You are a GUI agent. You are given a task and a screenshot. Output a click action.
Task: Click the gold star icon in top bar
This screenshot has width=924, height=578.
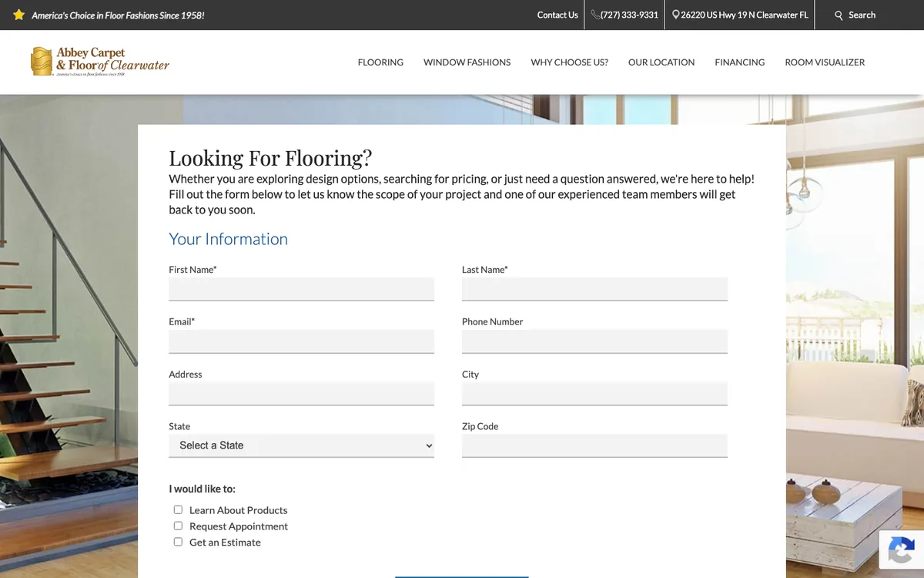[19, 15]
